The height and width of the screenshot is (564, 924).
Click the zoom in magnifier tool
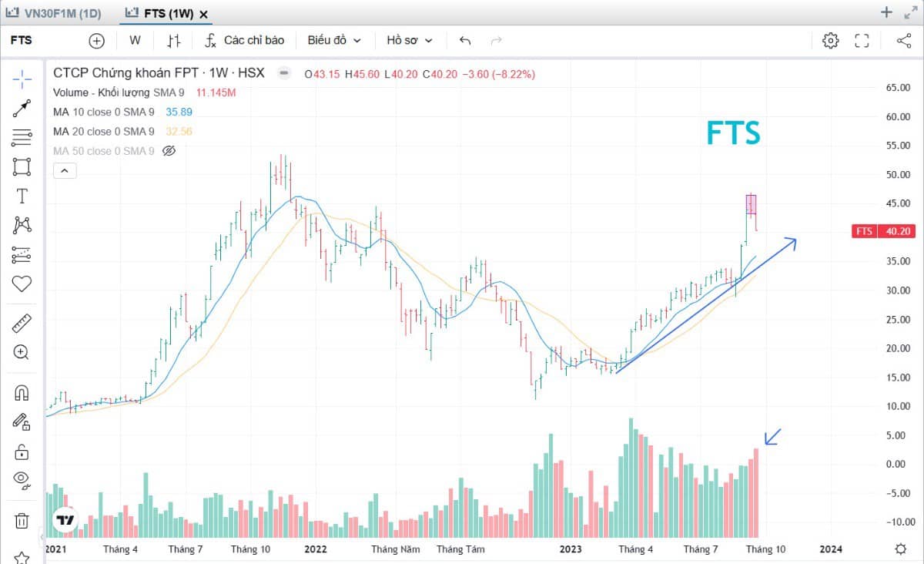[x=22, y=353]
